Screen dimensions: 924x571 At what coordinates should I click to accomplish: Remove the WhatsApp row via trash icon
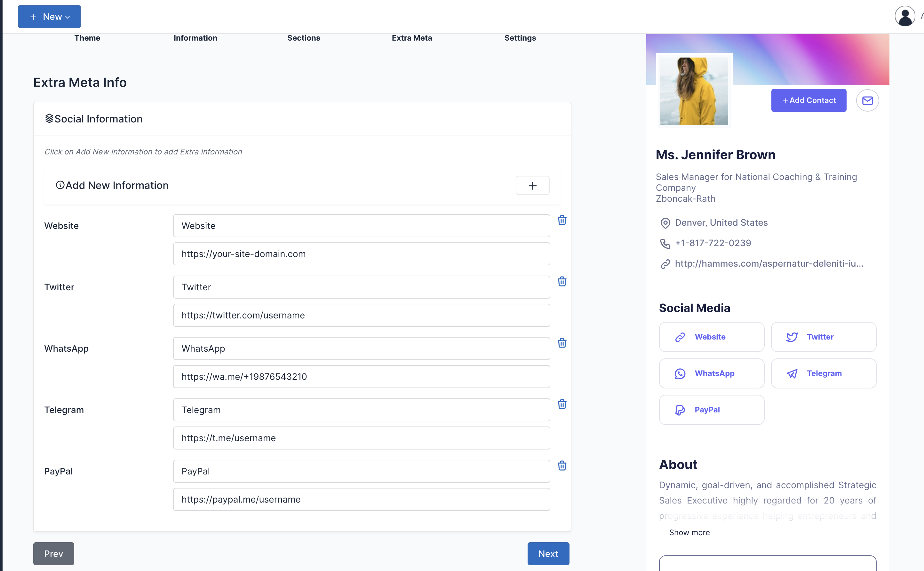pyautogui.click(x=562, y=343)
